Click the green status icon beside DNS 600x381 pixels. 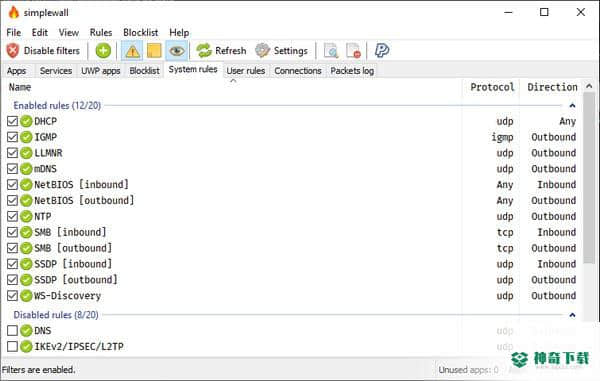click(x=26, y=331)
